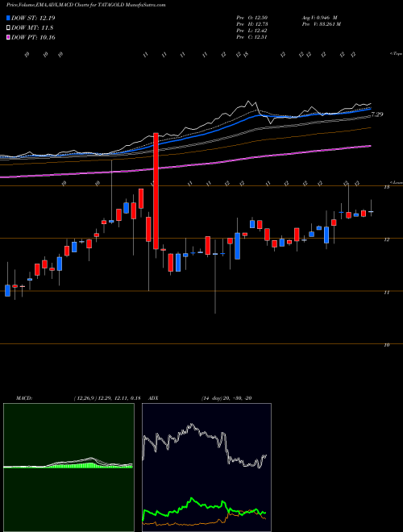
Task: Select the 'DOW PT: 10.16' legend text
Action: click(x=33, y=37)
